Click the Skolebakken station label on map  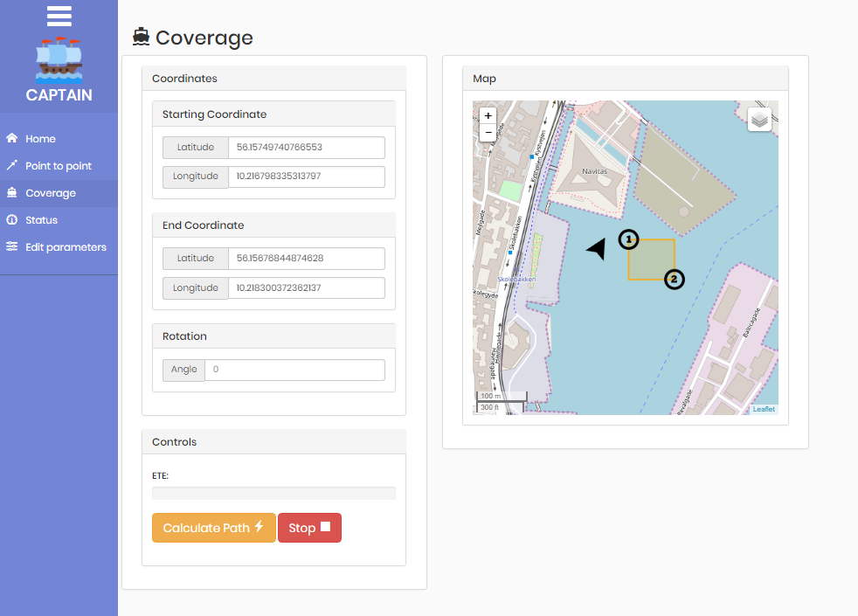[x=516, y=279]
